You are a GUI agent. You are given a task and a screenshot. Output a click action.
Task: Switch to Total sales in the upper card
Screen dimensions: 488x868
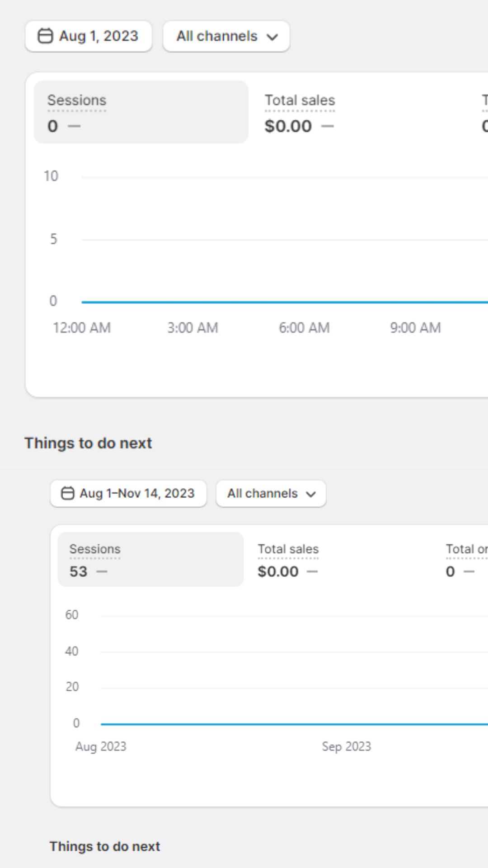[x=300, y=112]
